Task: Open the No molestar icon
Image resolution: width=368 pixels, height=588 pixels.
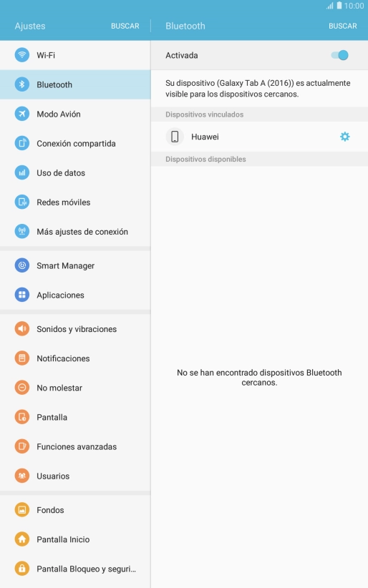Action: (x=22, y=388)
